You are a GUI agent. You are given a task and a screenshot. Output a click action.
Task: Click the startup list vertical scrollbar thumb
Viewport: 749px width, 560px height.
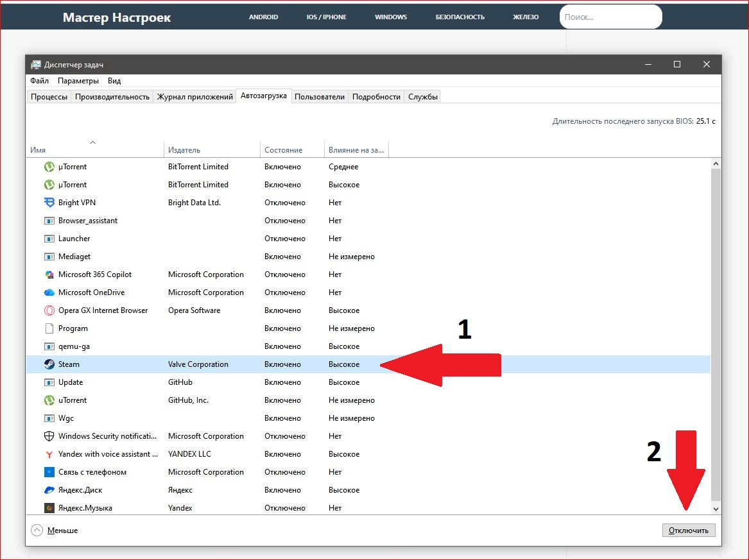coord(716,334)
